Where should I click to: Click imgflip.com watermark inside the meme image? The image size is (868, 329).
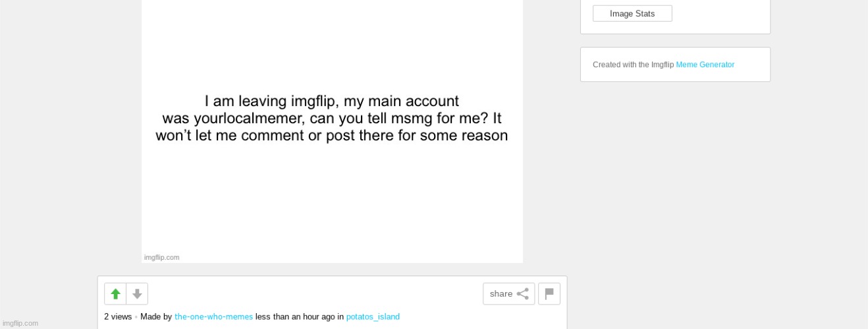161,258
